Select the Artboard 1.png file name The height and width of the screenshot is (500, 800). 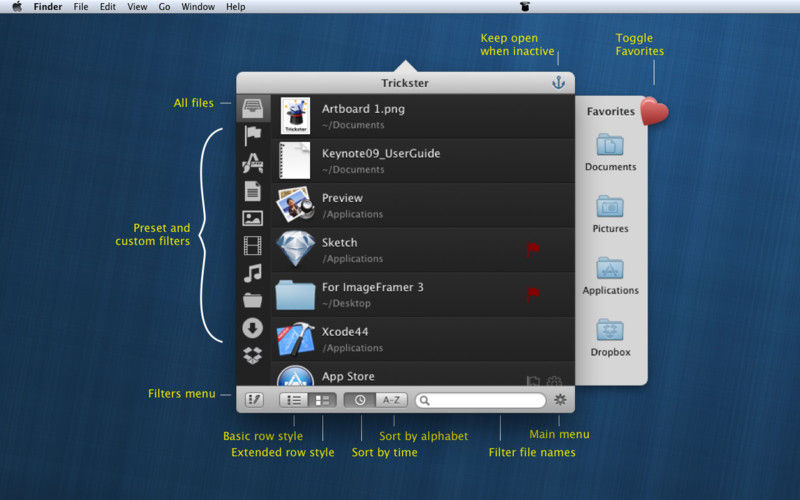coord(363,109)
